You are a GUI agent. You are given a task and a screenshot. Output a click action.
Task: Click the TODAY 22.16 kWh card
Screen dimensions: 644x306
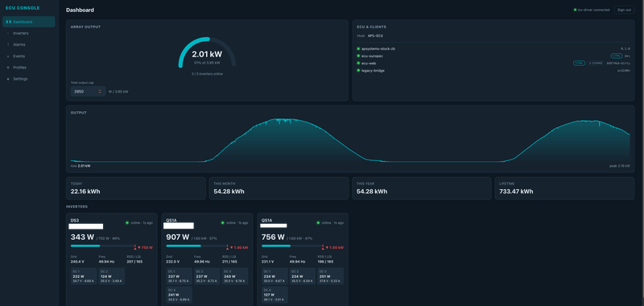[x=136, y=188]
